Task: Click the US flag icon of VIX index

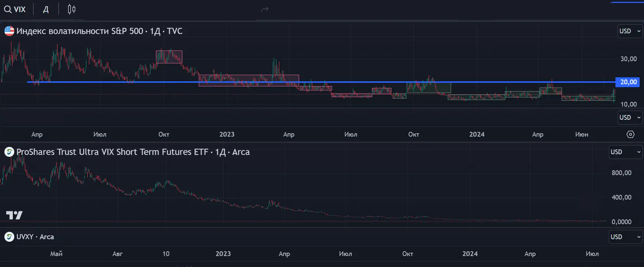Action: 9,31
